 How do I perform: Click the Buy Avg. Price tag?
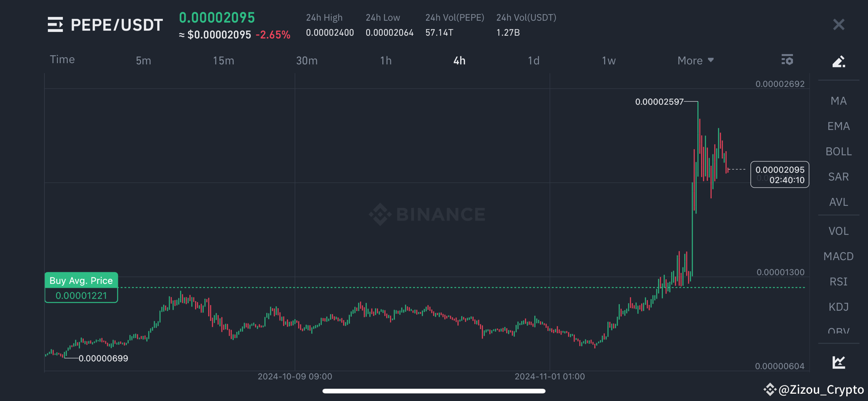click(81, 280)
